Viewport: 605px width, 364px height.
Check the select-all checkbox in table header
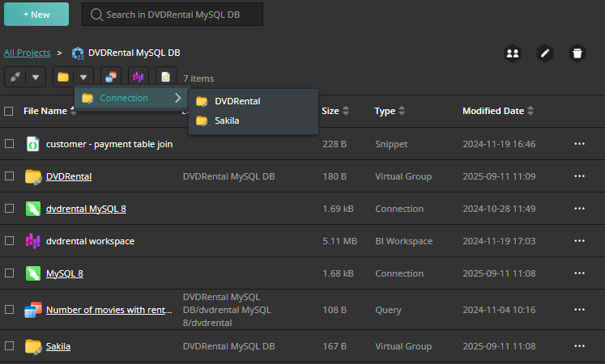(x=9, y=112)
